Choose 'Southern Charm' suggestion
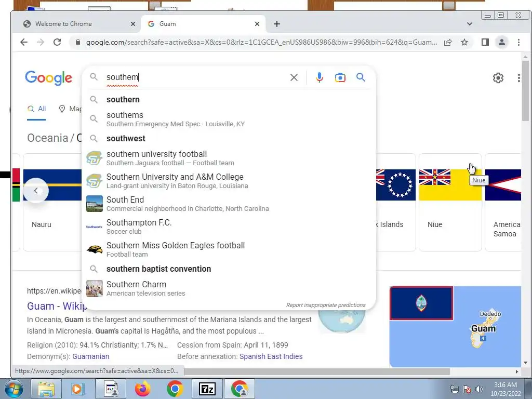This screenshot has width=532, height=399. pos(229,288)
